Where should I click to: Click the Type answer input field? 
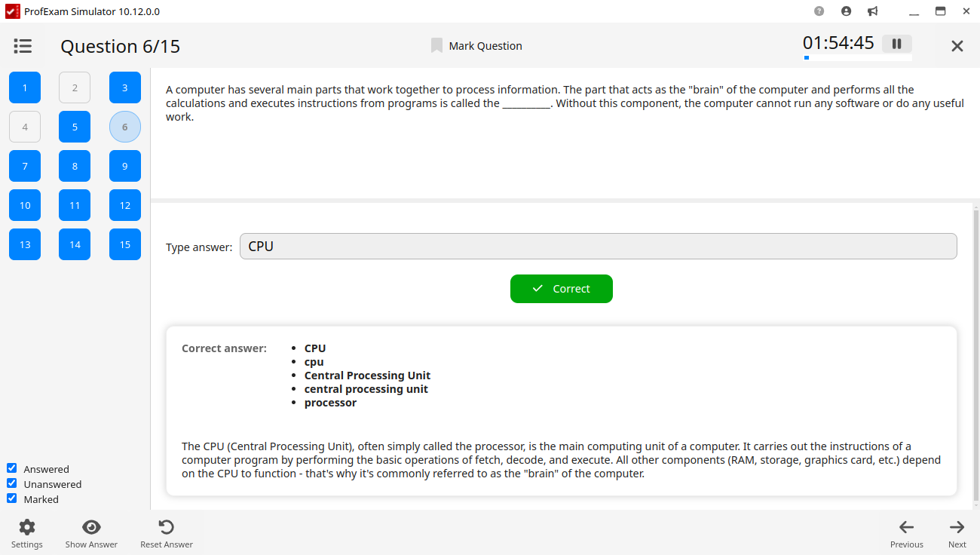point(598,247)
